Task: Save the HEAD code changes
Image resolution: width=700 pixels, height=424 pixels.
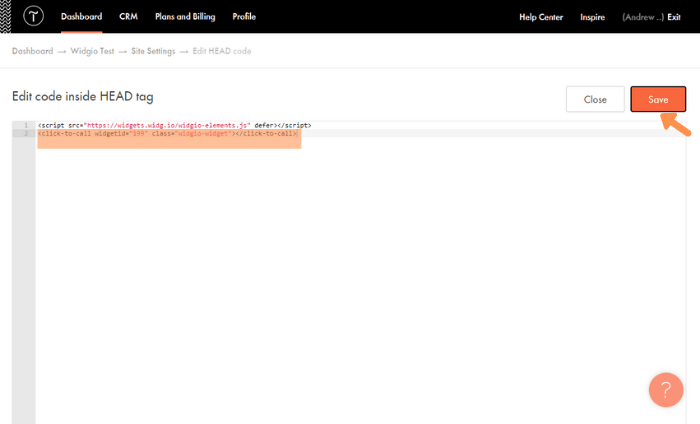Action: (658, 99)
